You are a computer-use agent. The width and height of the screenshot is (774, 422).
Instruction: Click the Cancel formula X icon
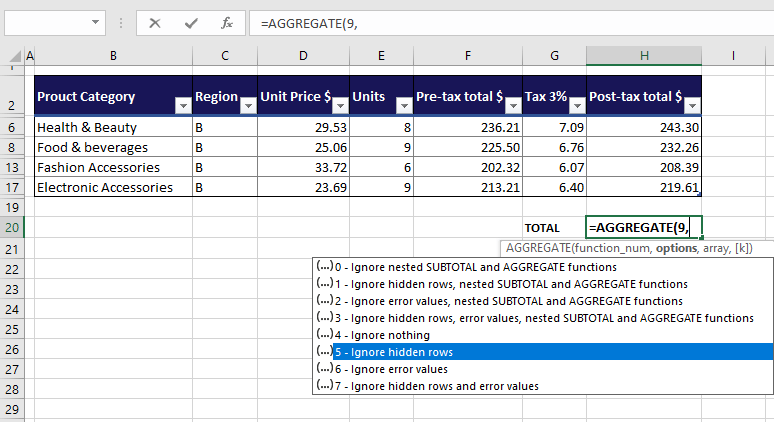pyautogui.click(x=155, y=22)
